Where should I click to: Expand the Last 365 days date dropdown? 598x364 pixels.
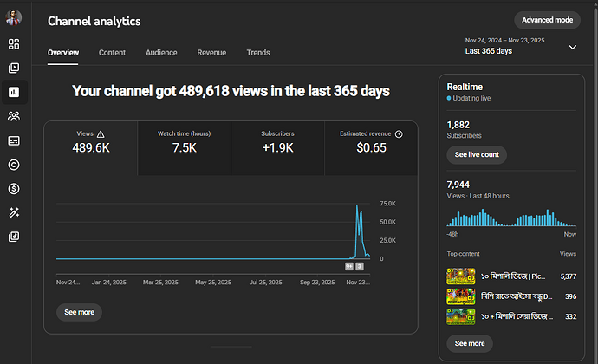point(572,47)
